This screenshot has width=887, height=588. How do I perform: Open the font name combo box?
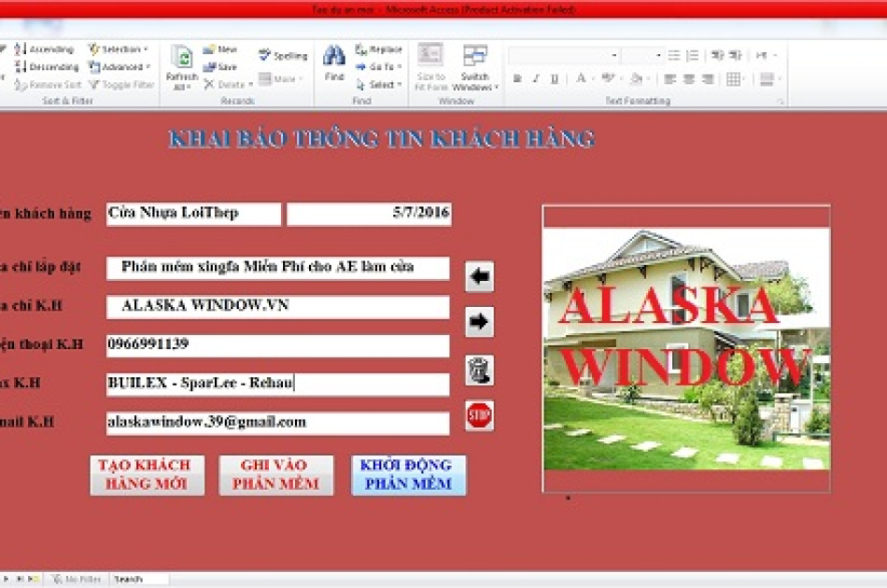[563, 55]
